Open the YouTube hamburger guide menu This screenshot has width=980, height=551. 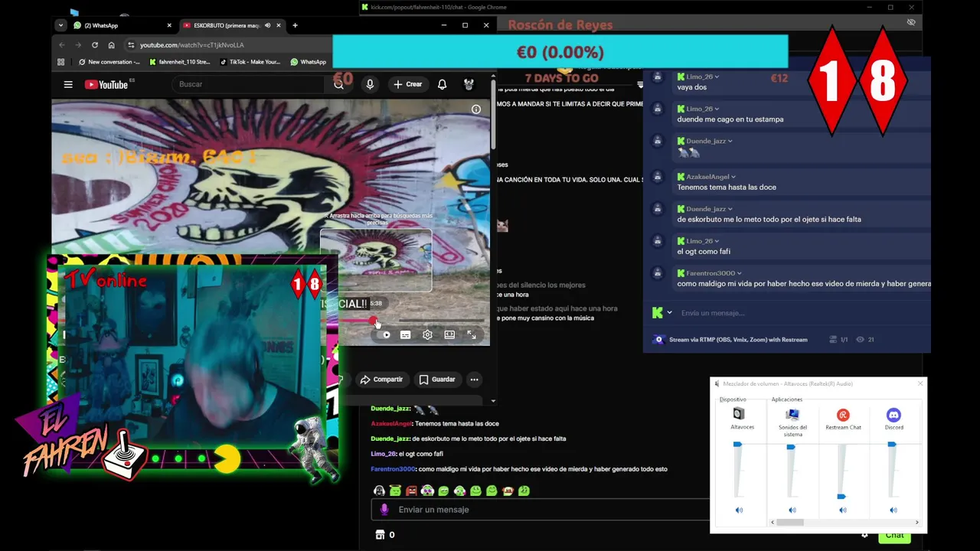point(68,85)
